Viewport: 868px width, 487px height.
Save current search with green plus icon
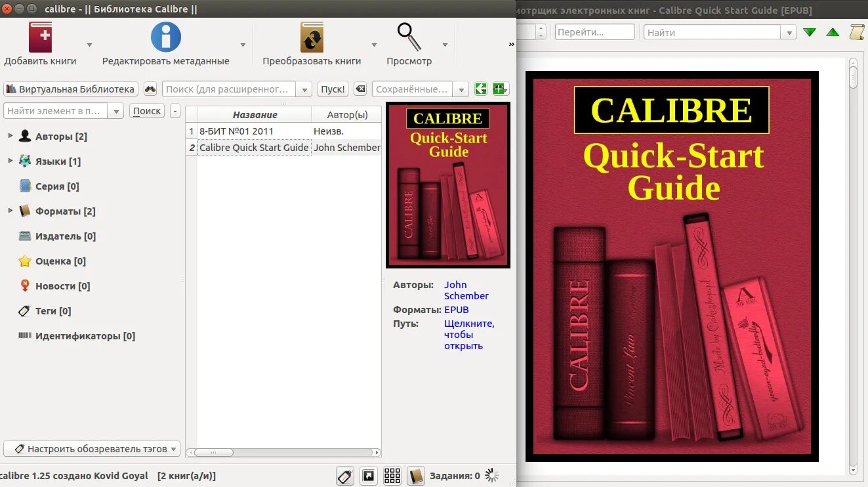[501, 89]
